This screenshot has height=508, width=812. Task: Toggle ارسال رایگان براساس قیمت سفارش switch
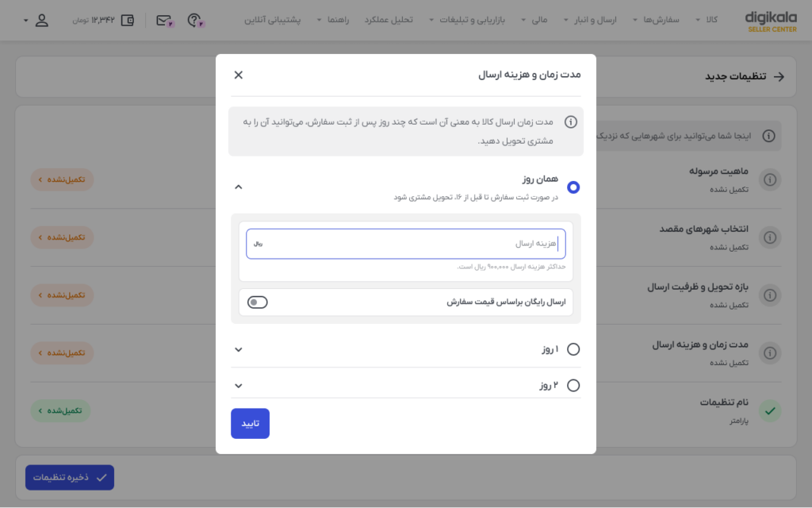258,302
